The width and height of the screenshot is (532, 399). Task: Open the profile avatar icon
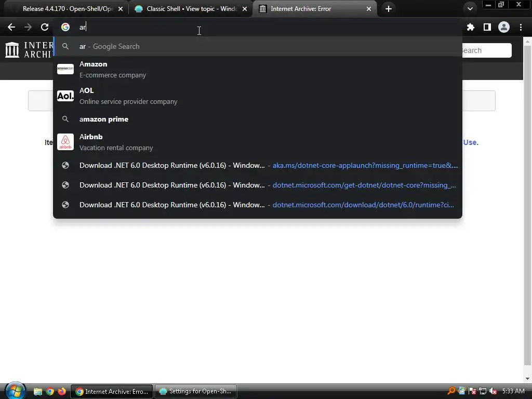[504, 27]
